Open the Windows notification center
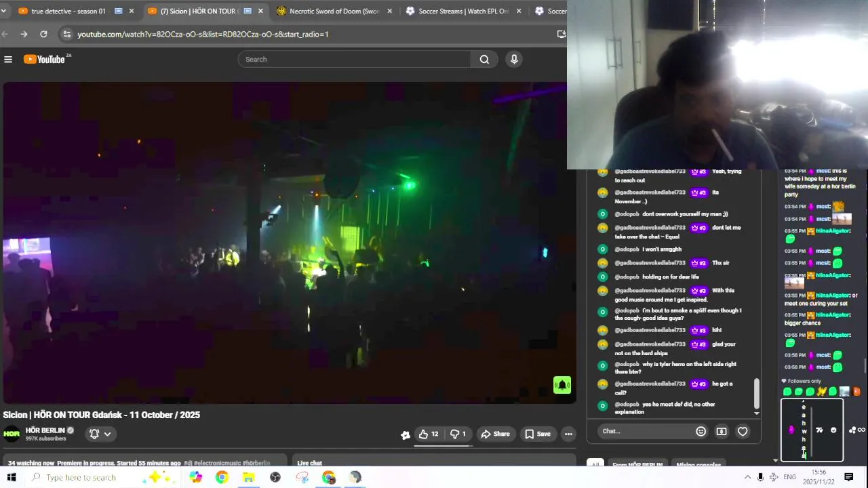 coord(848,477)
